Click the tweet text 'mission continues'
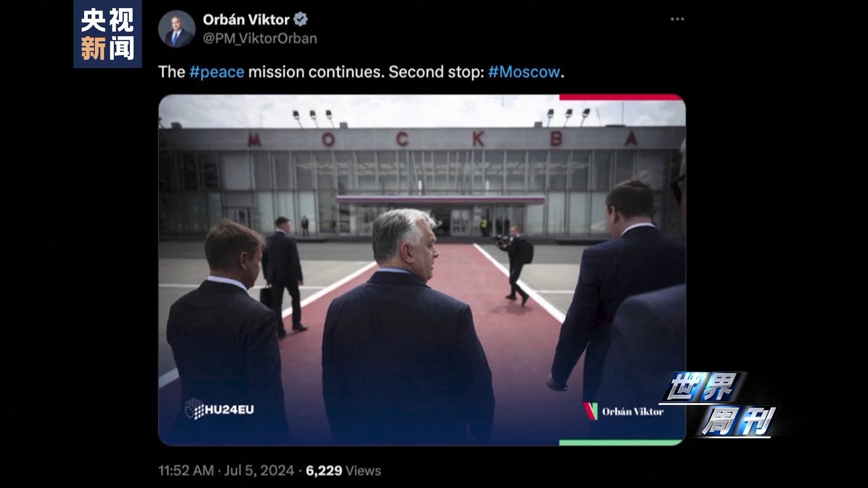The width and height of the screenshot is (868, 488). (x=314, y=72)
